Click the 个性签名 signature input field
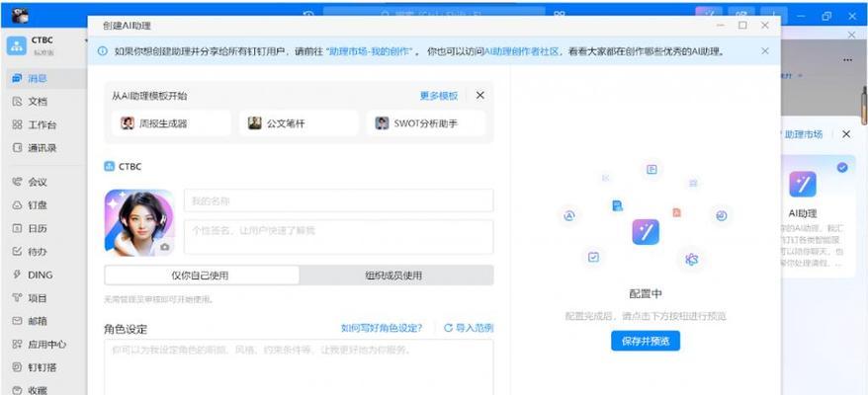 point(338,237)
